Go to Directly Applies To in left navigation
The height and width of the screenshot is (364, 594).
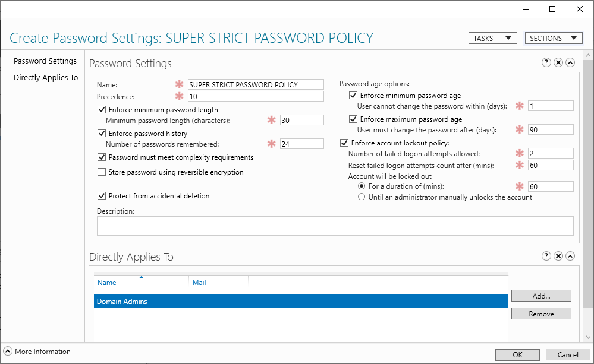click(46, 78)
